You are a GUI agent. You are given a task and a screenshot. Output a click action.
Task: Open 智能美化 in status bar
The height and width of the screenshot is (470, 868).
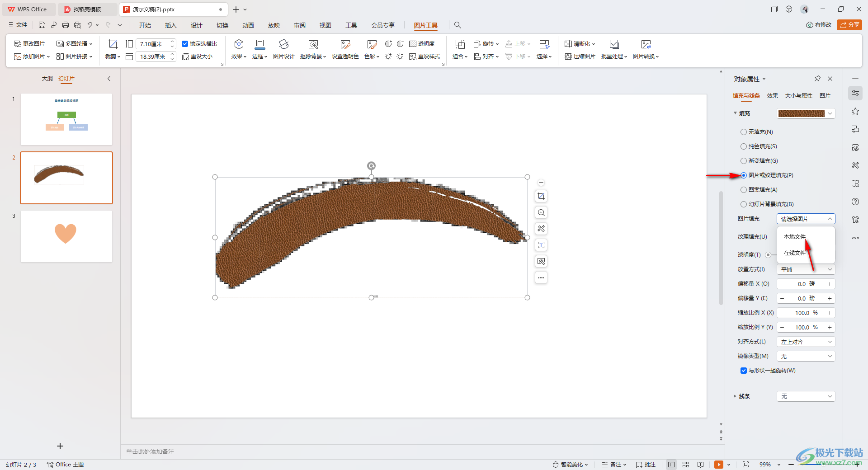click(571, 465)
